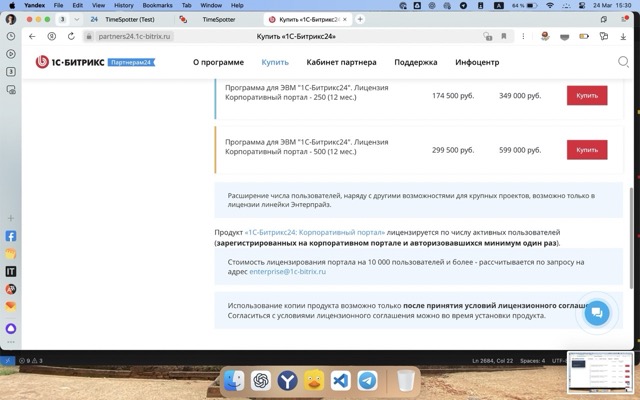640x400 pixels.
Task: Click Купить button for 250-user portal license
Action: [x=587, y=96]
